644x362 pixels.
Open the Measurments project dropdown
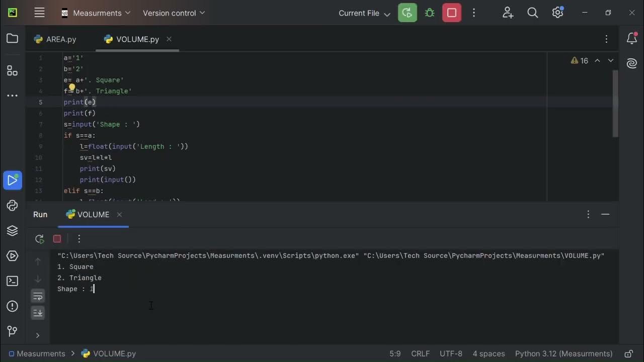pyautogui.click(x=96, y=13)
